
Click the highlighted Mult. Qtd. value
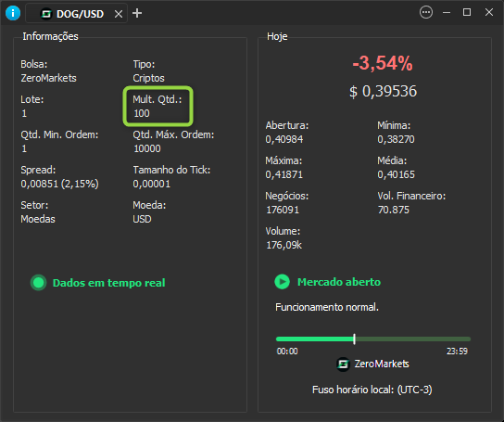tap(142, 113)
